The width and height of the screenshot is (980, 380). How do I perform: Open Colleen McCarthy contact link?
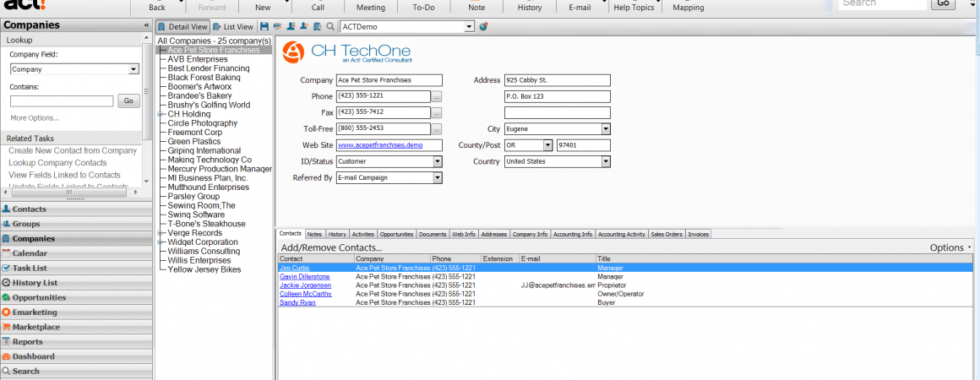pos(306,294)
